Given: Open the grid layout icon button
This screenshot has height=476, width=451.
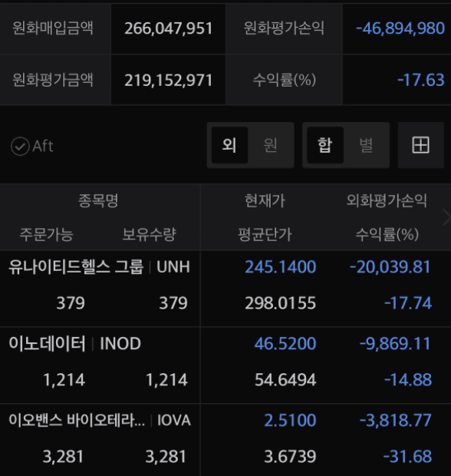Looking at the screenshot, I should point(420,145).
